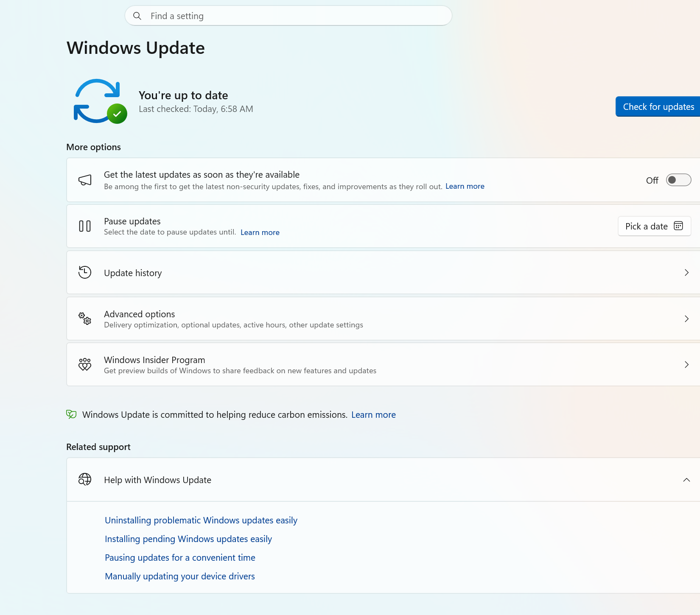700x615 pixels.
Task: Open Manually updating your device drivers link
Action: pos(180,576)
